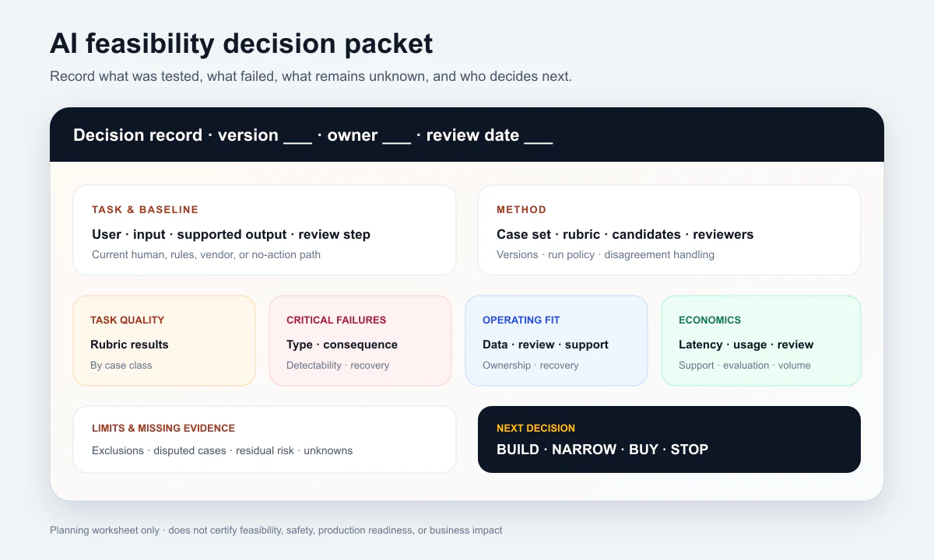The height and width of the screenshot is (560, 934).
Task: Click the 'Planning worksheet only' footer disclaimer
Action: tap(276, 530)
